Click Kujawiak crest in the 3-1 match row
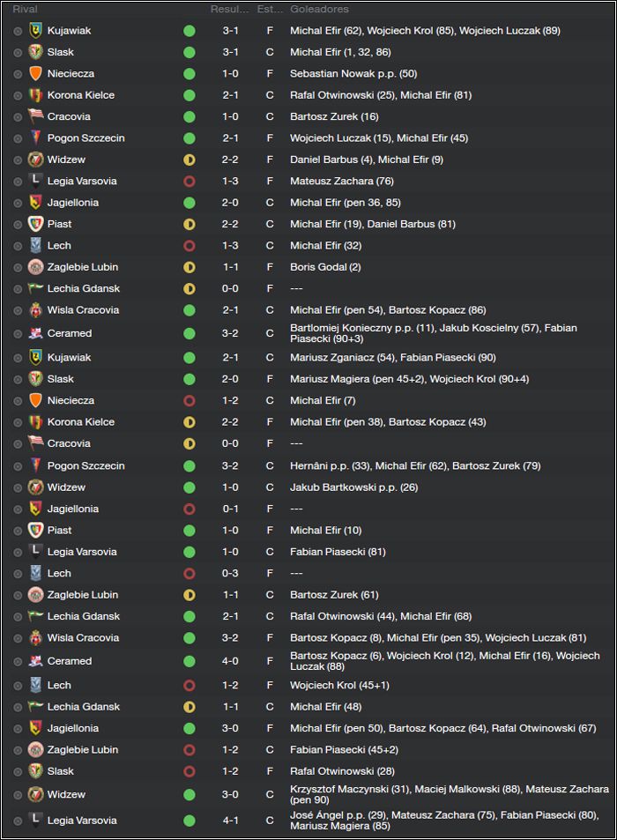This screenshot has height=840, width=617. [35, 31]
